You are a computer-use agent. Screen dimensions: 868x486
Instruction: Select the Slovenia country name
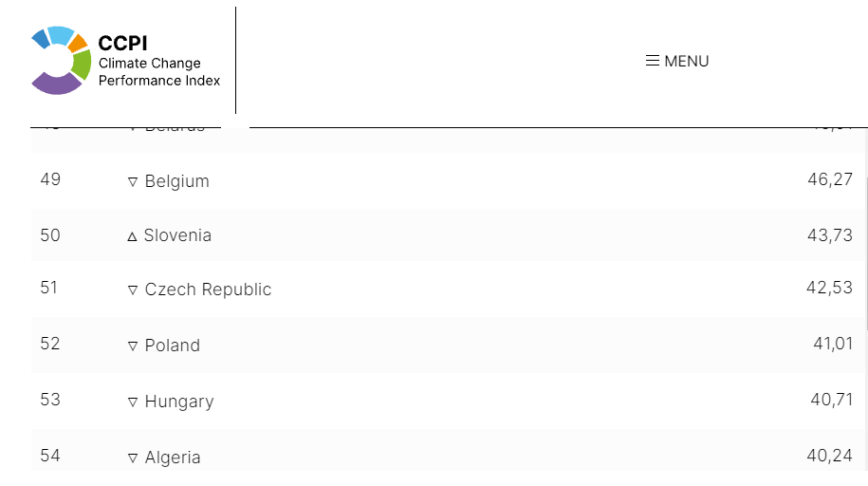[x=177, y=235]
